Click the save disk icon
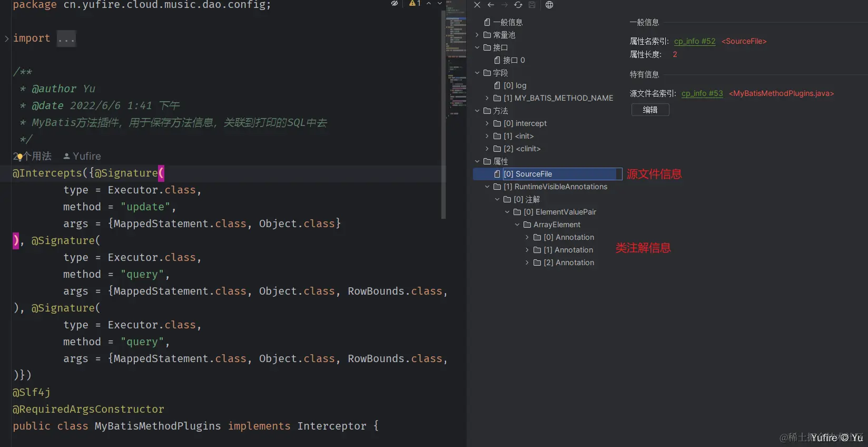This screenshot has width=868, height=447. click(x=532, y=5)
